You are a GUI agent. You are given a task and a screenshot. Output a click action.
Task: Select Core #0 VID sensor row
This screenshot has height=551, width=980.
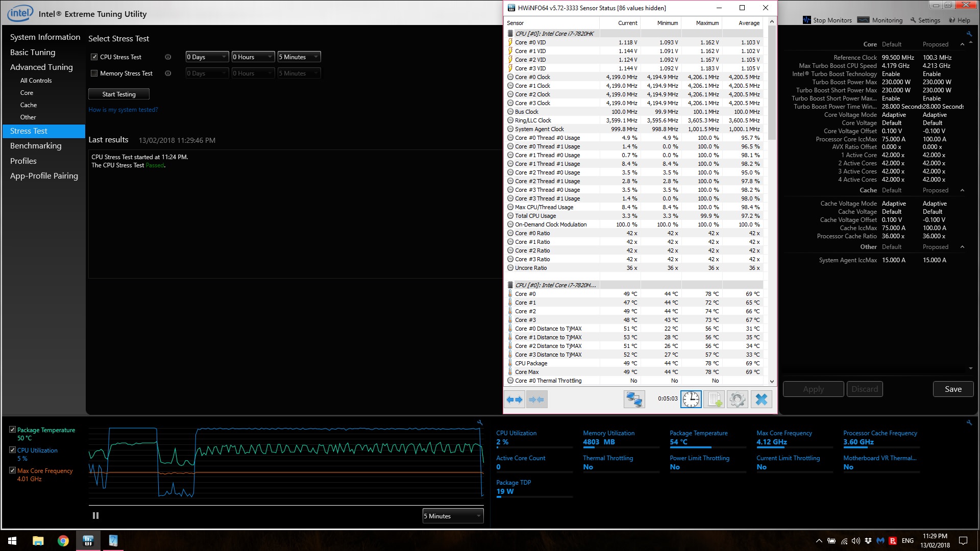pos(634,42)
